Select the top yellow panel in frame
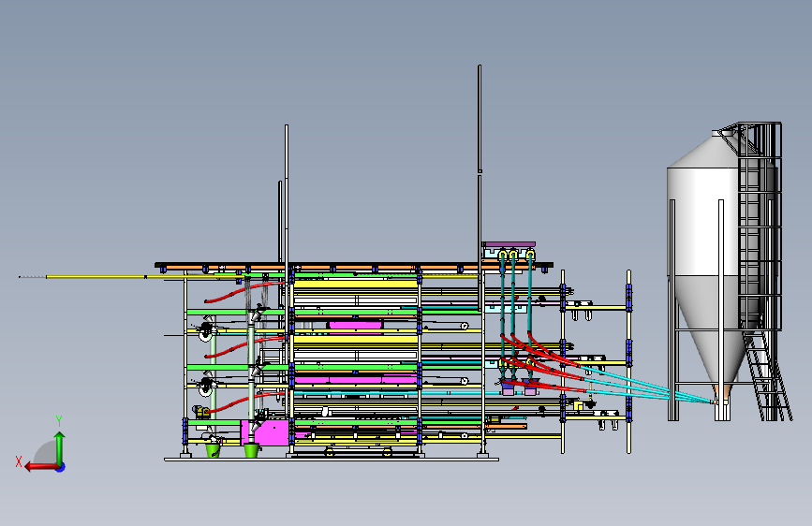 tap(355, 285)
